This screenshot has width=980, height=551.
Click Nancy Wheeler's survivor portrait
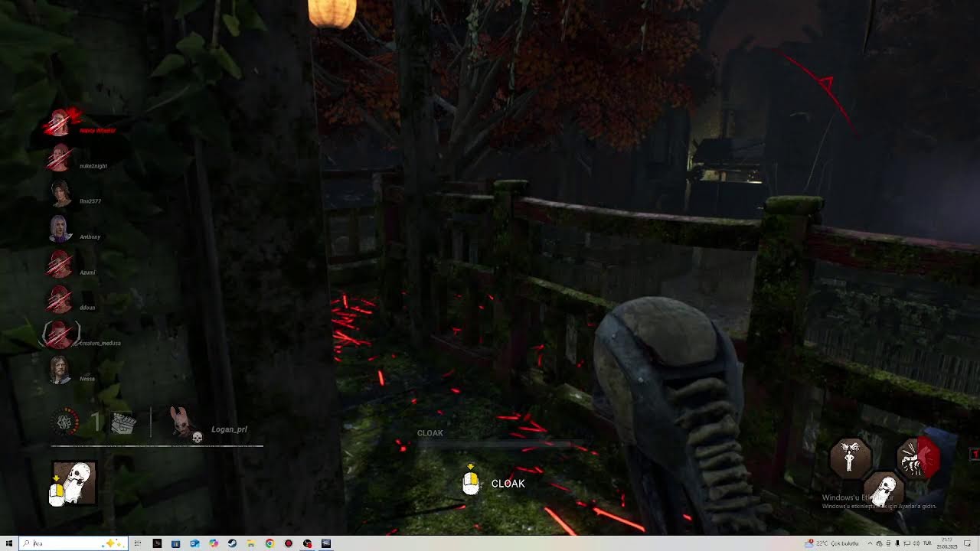coord(60,122)
